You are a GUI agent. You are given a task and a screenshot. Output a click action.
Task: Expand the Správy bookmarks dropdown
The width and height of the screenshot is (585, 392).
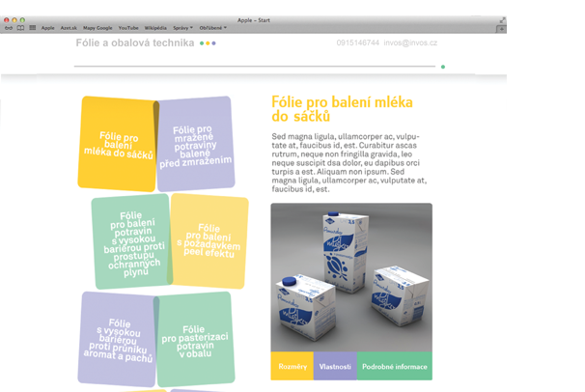point(182,28)
